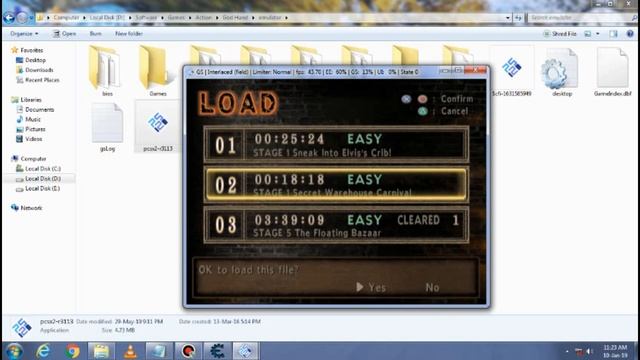Select the Scfi PCSX2 shortcut file icon
Image resolution: width=640 pixels, height=360 pixels.
pos(511,68)
